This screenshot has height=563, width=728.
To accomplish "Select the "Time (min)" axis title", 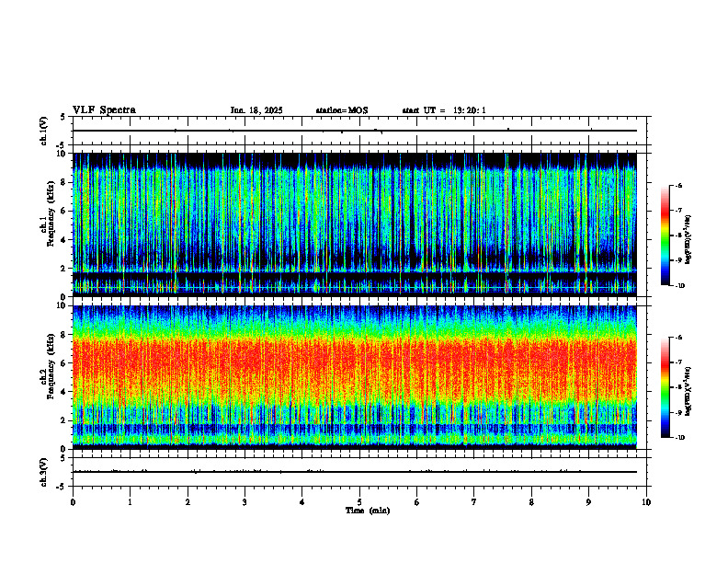I will pyautogui.click(x=368, y=511).
